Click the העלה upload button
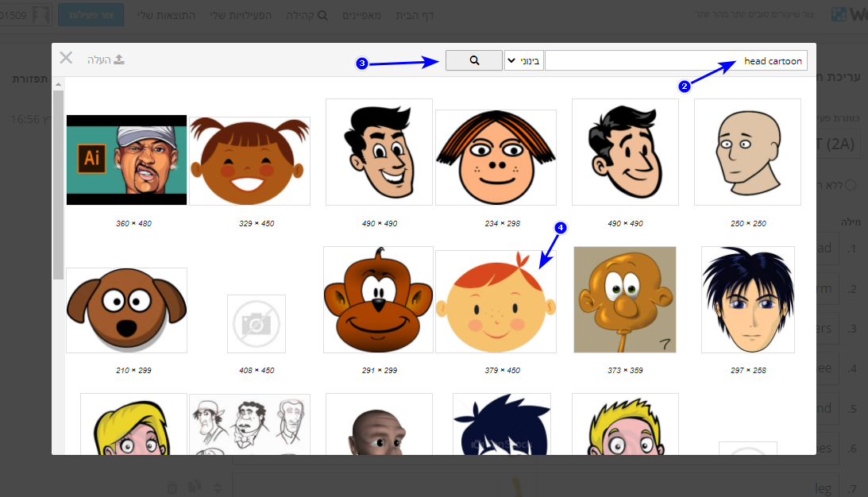Image resolution: width=868 pixels, height=497 pixels. coord(106,60)
